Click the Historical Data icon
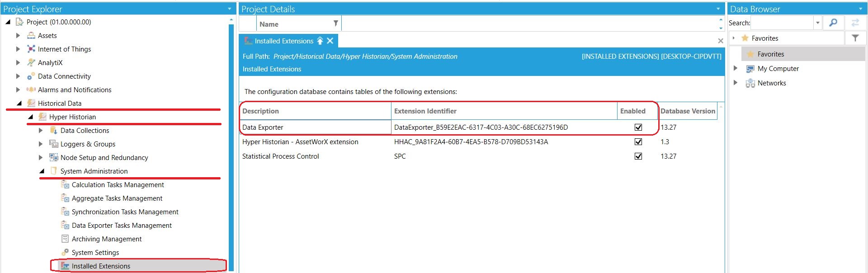 (31, 103)
